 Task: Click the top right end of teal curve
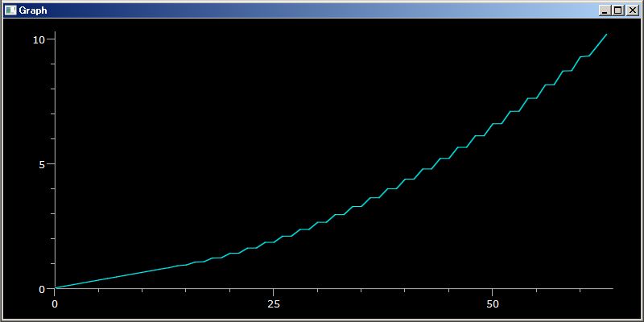click(606, 35)
